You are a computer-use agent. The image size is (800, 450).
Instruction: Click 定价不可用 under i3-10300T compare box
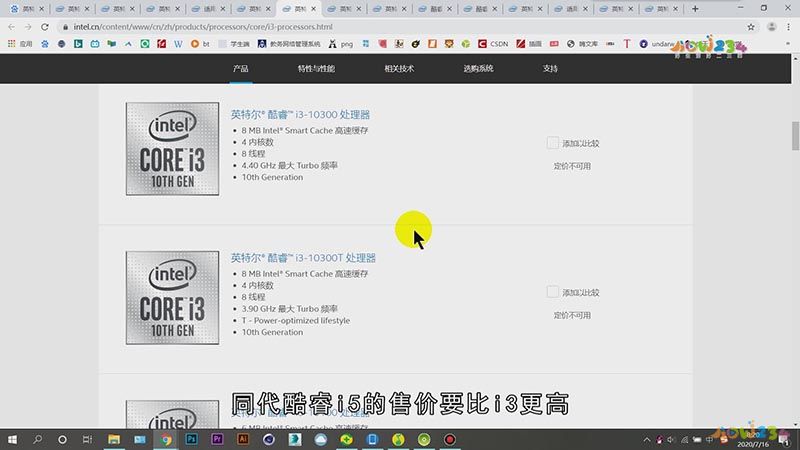(572, 315)
